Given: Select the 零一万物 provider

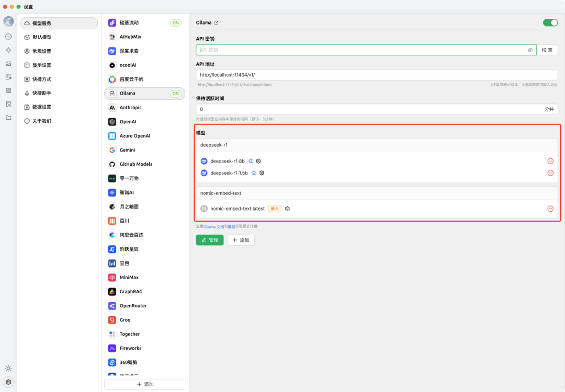Looking at the screenshot, I should click(144, 178).
